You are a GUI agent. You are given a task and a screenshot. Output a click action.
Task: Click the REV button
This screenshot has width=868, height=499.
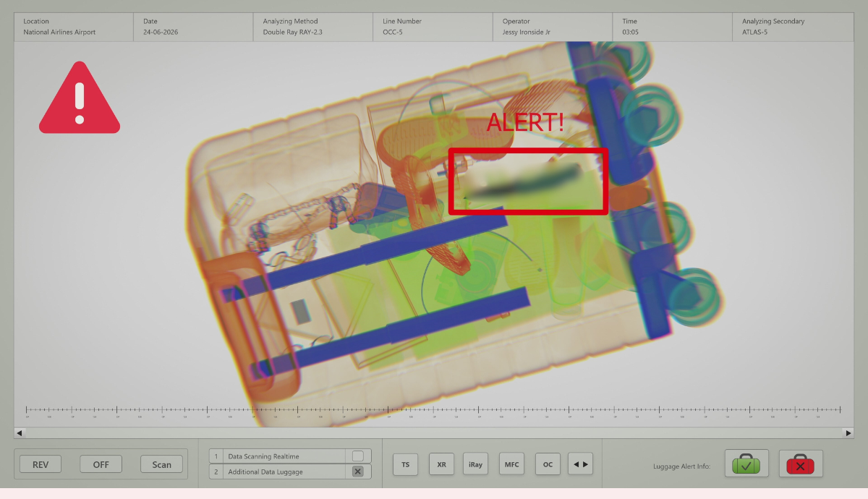coord(41,464)
